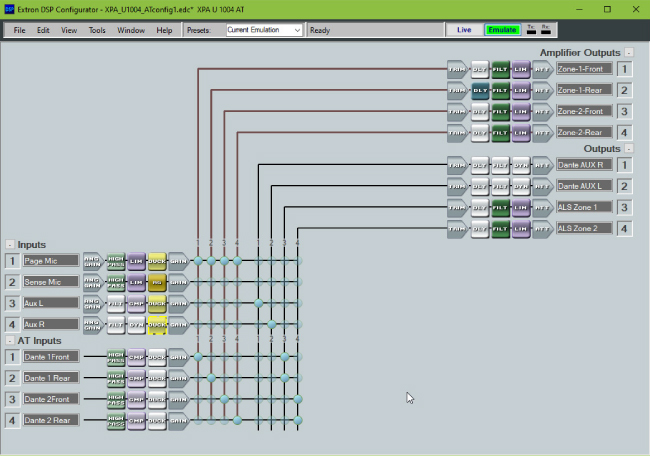This screenshot has width=650, height=456.
Task: Open the LIM block on ALS Zone 2
Action: click(521, 229)
